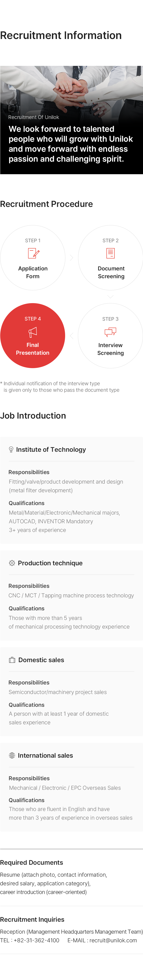Click the Institute of Technology heading
This screenshot has height=980, width=143.
pyautogui.click(x=51, y=449)
